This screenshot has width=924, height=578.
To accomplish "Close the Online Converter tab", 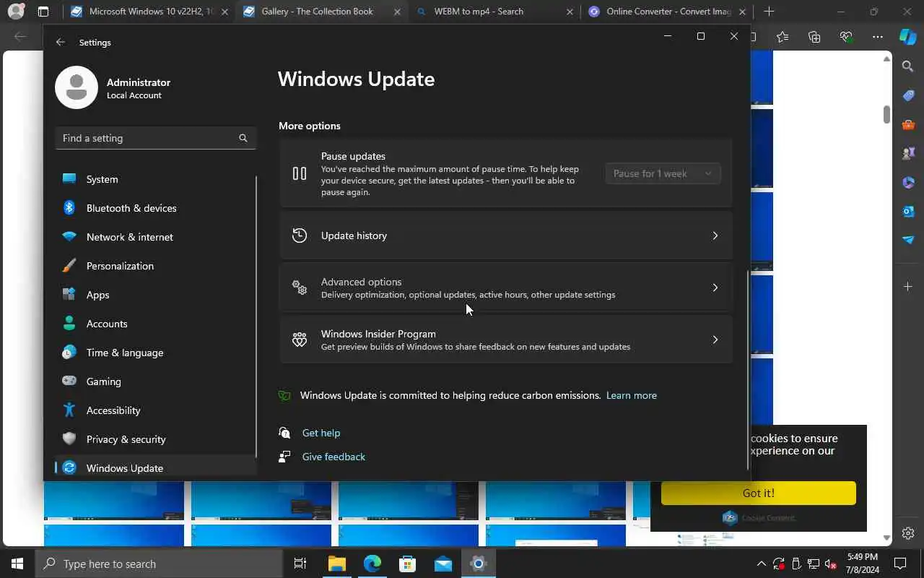I will [x=742, y=12].
